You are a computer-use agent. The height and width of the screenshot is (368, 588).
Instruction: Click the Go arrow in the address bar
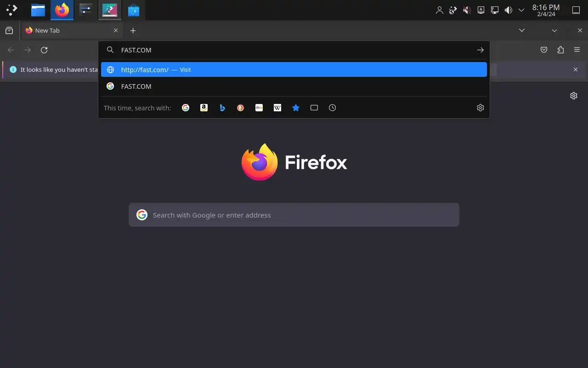(x=481, y=50)
